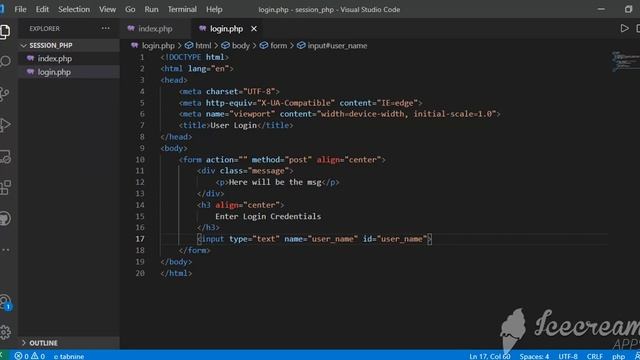Open the Help menu
Viewport: 640px width, 360px height.
pos(214,9)
